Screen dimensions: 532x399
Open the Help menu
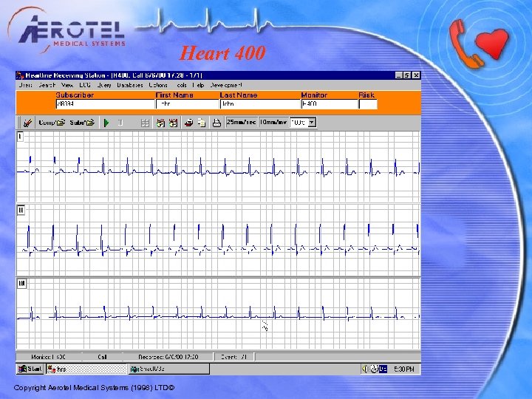pyautogui.click(x=198, y=85)
